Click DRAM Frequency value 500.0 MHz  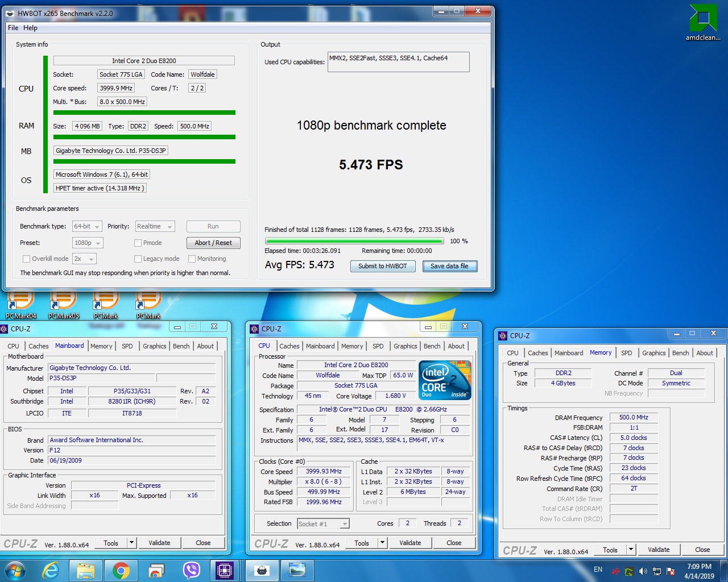[x=634, y=417]
